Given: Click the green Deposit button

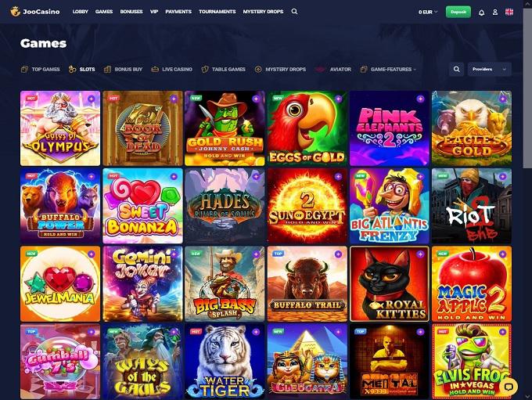Looking at the screenshot, I should (458, 12).
